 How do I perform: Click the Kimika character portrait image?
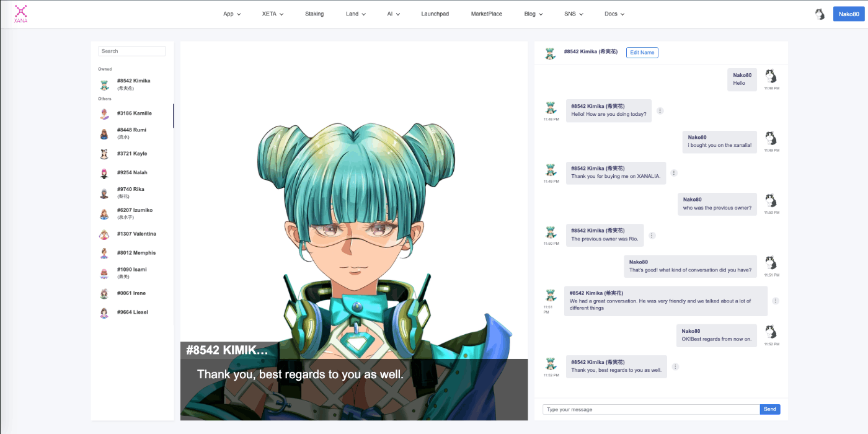point(354,231)
